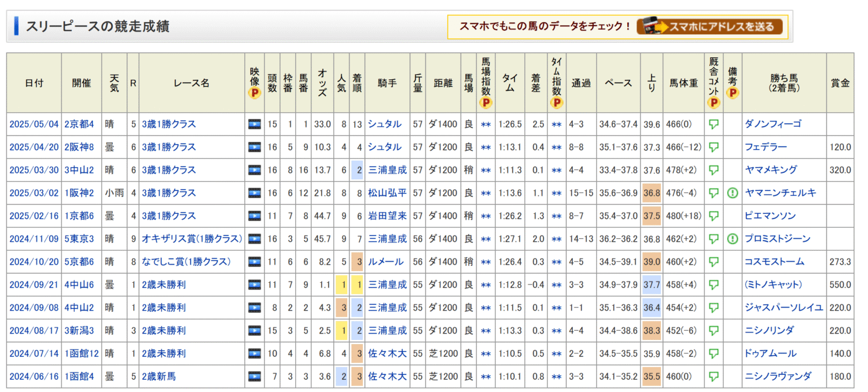Select prize value 550.0
868x392 pixels.
point(840,284)
